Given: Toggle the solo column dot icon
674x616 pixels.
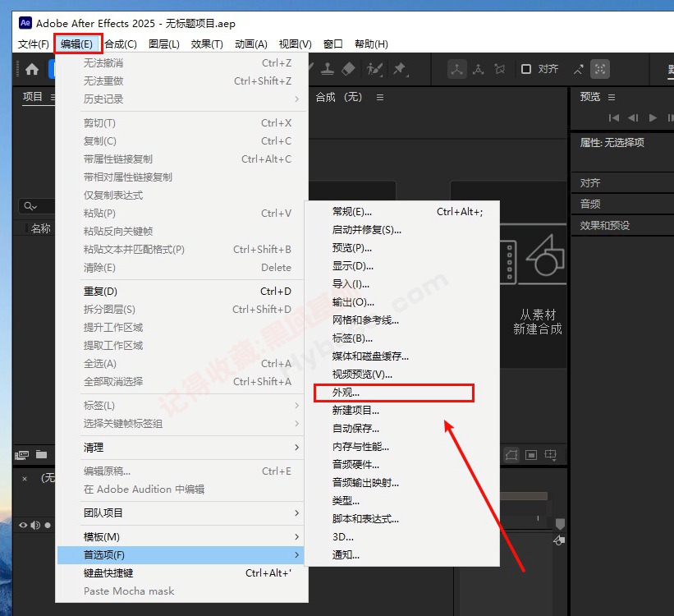Looking at the screenshot, I should (48, 525).
